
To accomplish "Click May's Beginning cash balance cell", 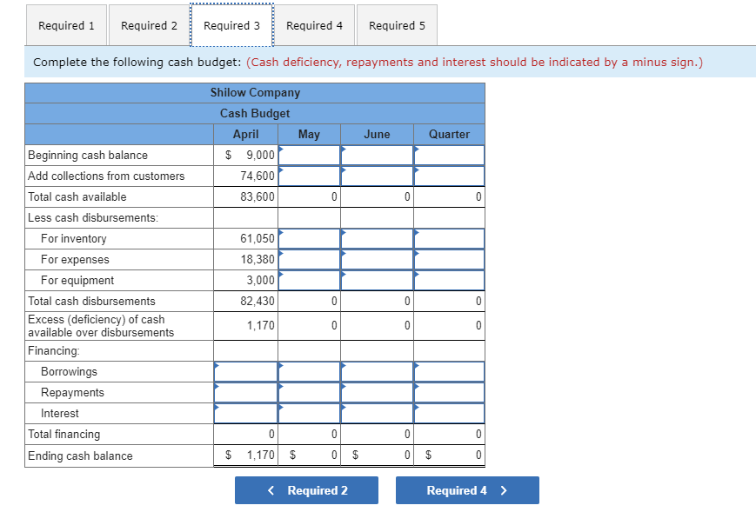I will click(309, 155).
